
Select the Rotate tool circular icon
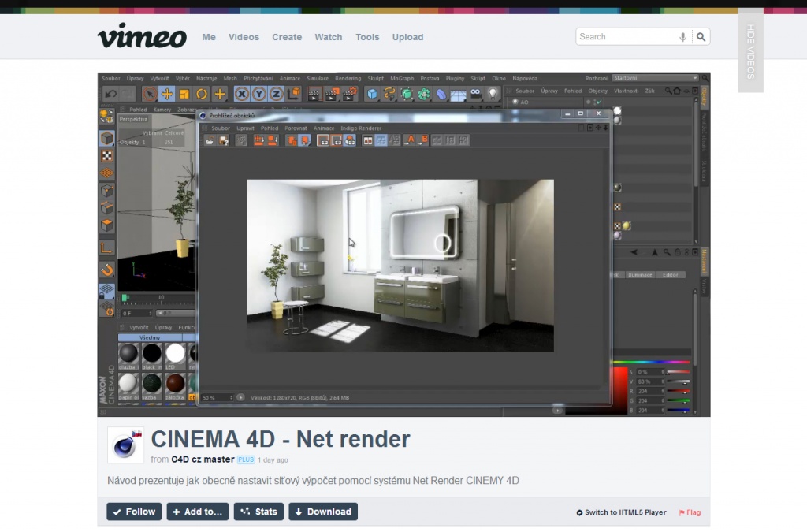pyautogui.click(x=202, y=94)
